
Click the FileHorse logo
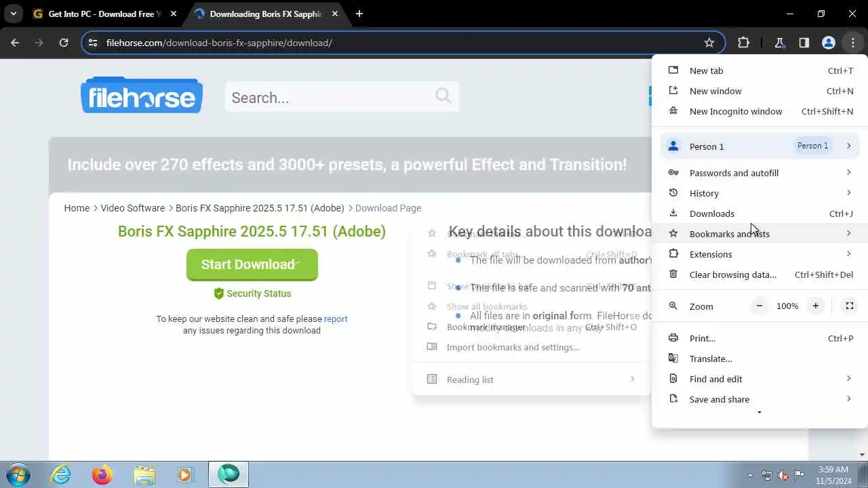(x=141, y=96)
